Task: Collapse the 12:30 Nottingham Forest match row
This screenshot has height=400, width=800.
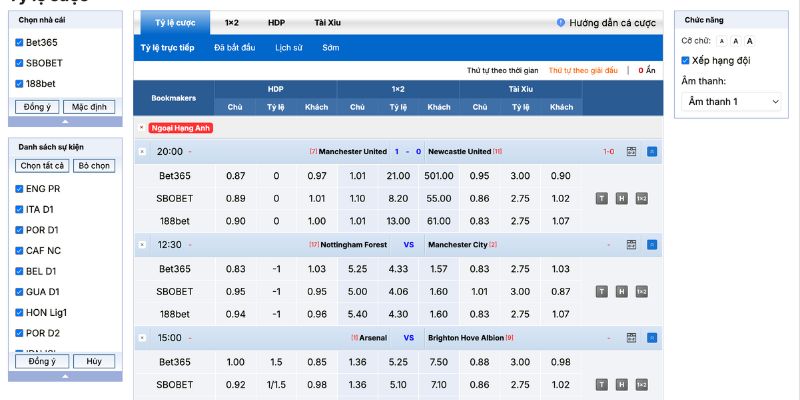Action: click(142, 244)
